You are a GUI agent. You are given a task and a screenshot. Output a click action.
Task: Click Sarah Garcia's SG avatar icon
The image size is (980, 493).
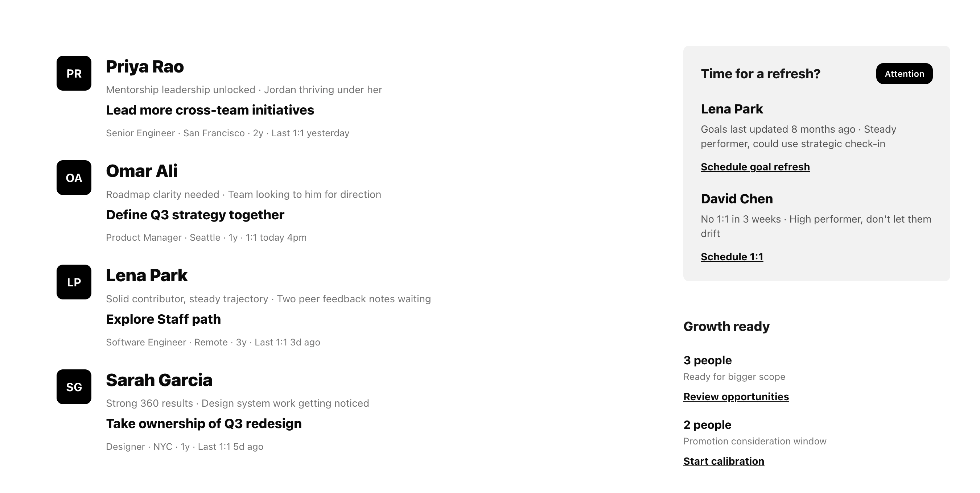pos(74,386)
